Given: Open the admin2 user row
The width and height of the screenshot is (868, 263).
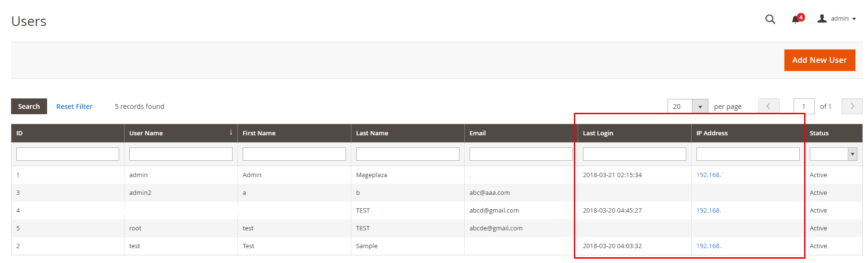Looking at the screenshot, I should click(436, 192).
